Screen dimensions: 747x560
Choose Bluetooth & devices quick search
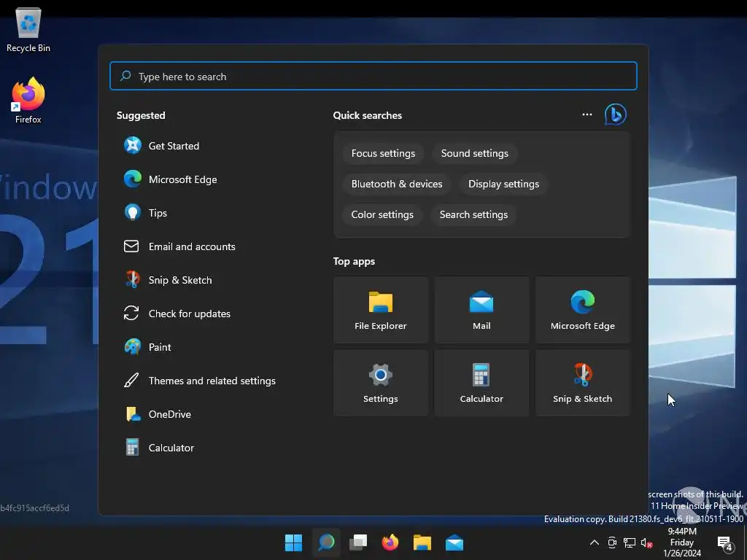397,184
